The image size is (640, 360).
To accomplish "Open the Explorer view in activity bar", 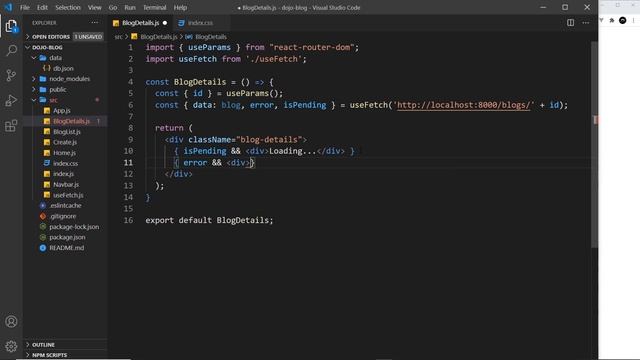I will [11, 27].
